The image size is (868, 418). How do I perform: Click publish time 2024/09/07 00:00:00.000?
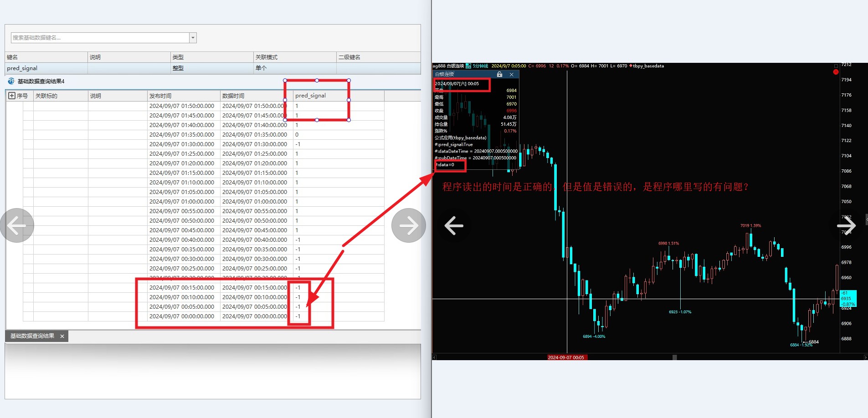pyautogui.click(x=182, y=316)
